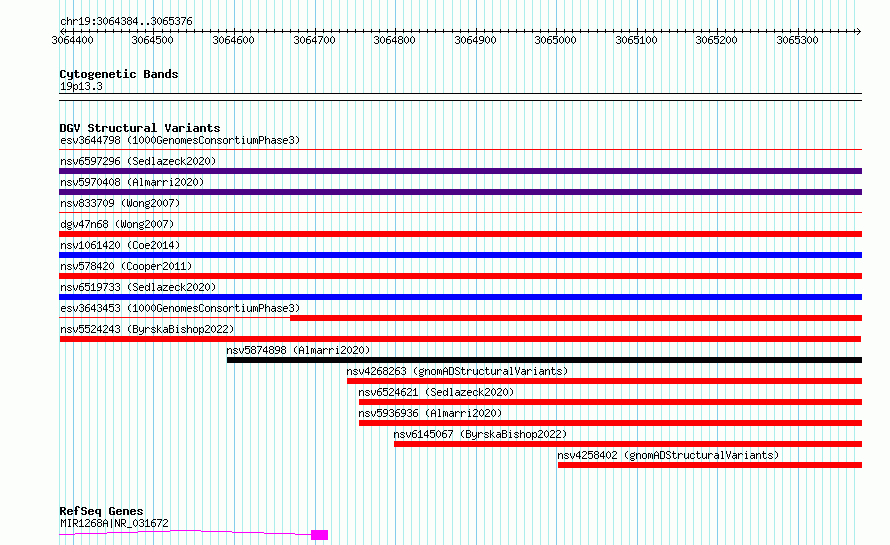Click ruler position 3064500
This screenshot has width=890, height=545.
(x=153, y=40)
